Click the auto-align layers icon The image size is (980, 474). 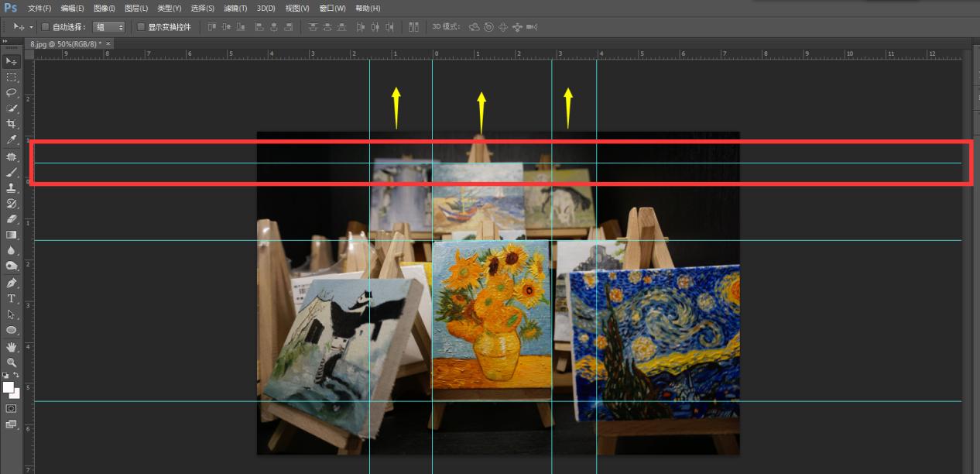tap(414, 27)
